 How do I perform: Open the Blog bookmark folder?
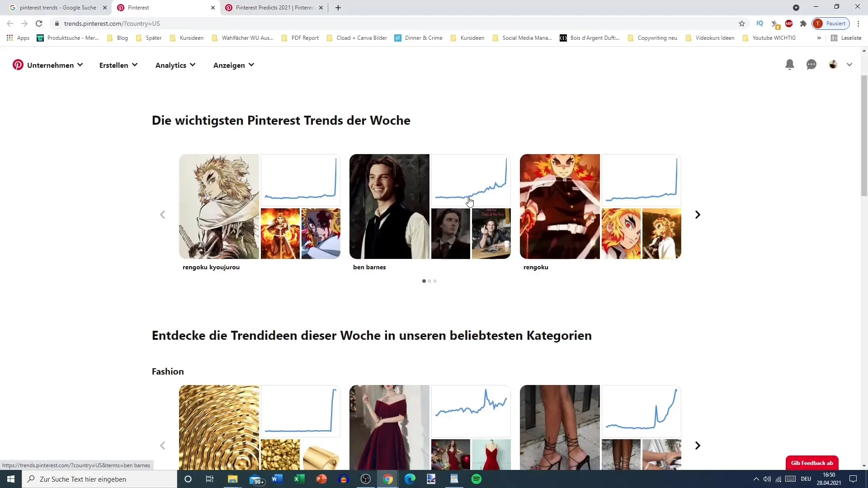click(118, 38)
